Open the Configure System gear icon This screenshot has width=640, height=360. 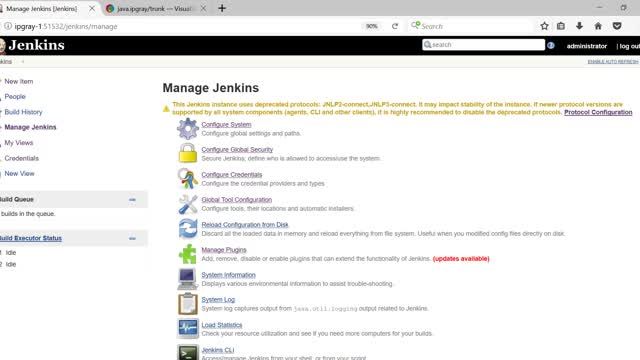(188, 129)
